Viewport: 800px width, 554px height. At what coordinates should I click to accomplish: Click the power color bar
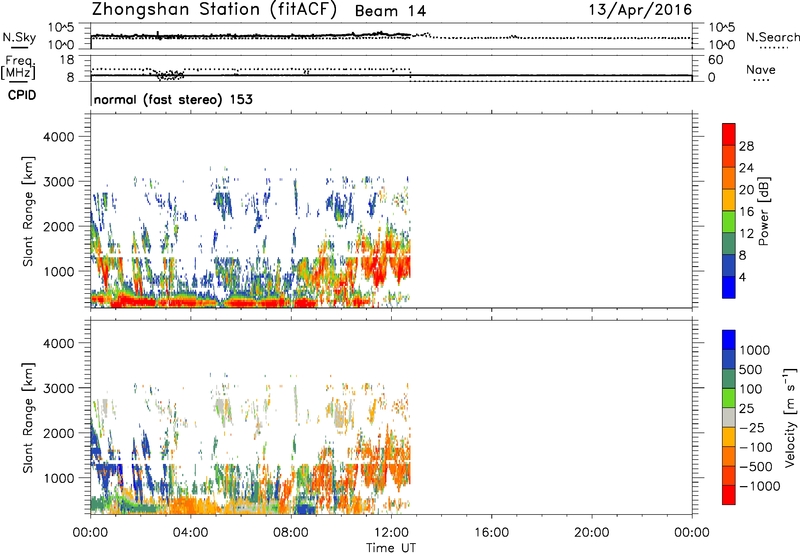(729, 211)
